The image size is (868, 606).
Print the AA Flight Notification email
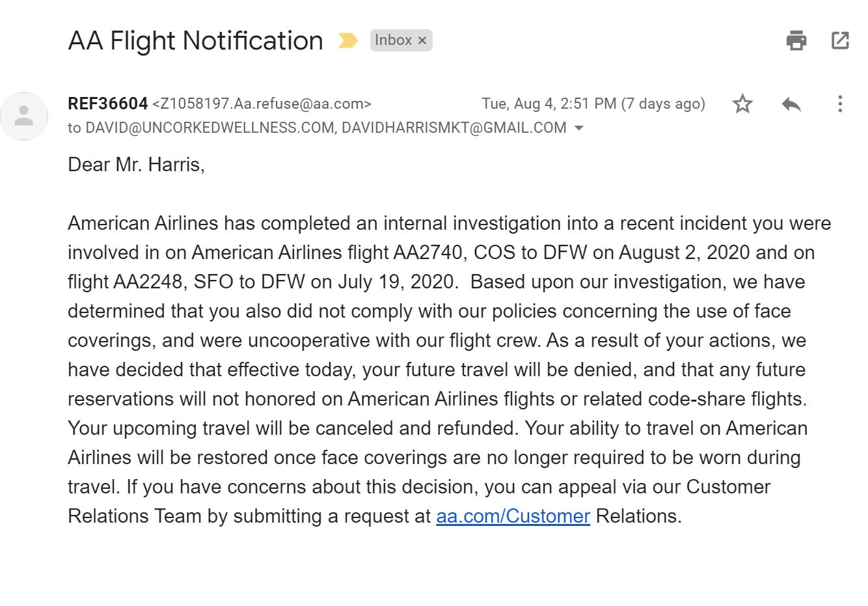(796, 40)
